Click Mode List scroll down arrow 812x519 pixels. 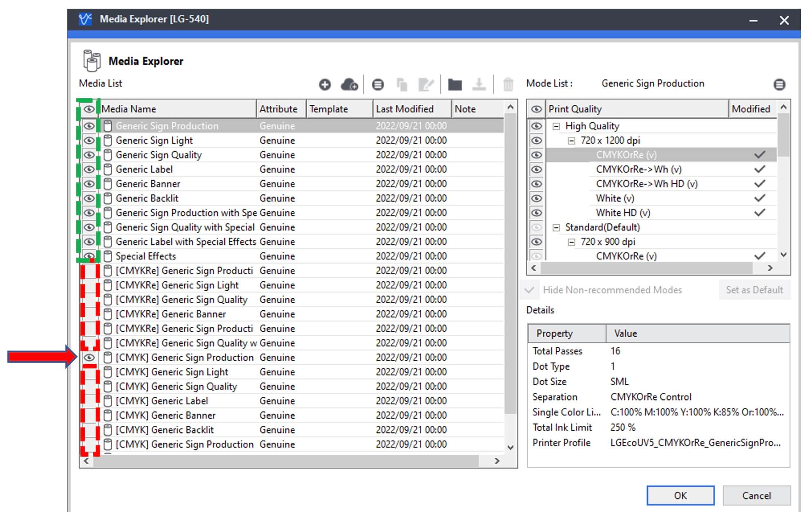pyautogui.click(x=784, y=255)
